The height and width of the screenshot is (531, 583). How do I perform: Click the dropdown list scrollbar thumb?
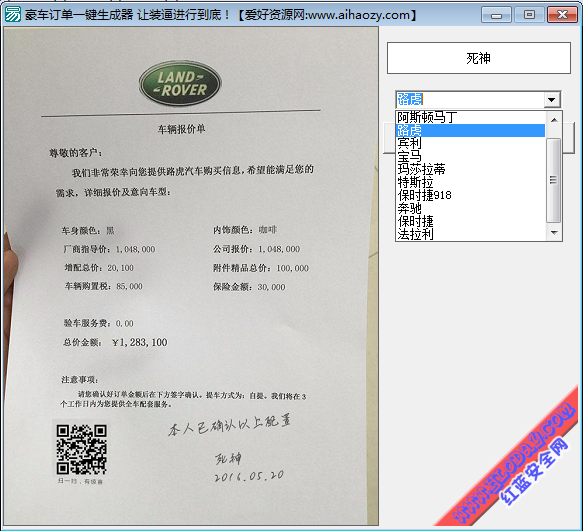click(x=554, y=180)
